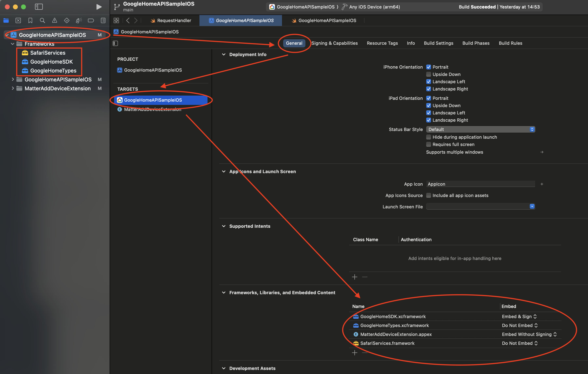
Task: Show the Issue navigator warning icon
Action: point(54,20)
